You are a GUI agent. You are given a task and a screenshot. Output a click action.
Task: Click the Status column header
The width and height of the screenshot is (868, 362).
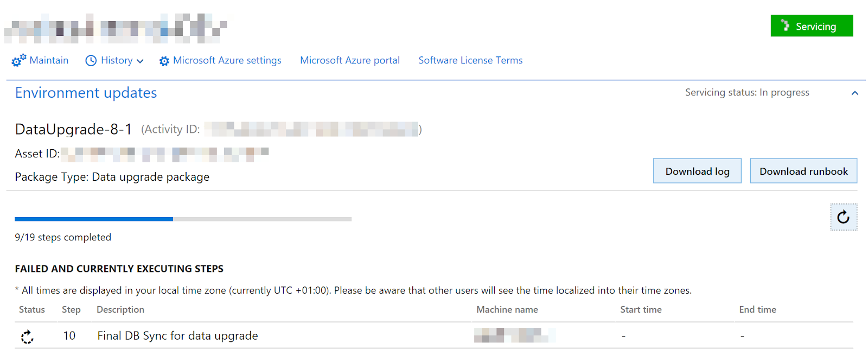32,309
